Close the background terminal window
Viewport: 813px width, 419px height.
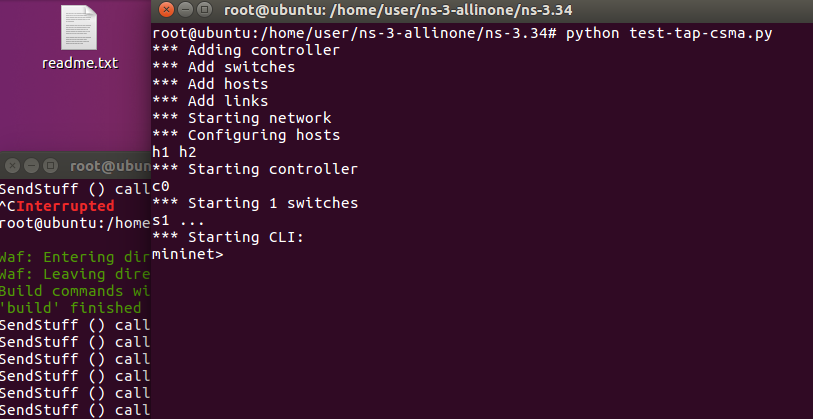pos(12,166)
